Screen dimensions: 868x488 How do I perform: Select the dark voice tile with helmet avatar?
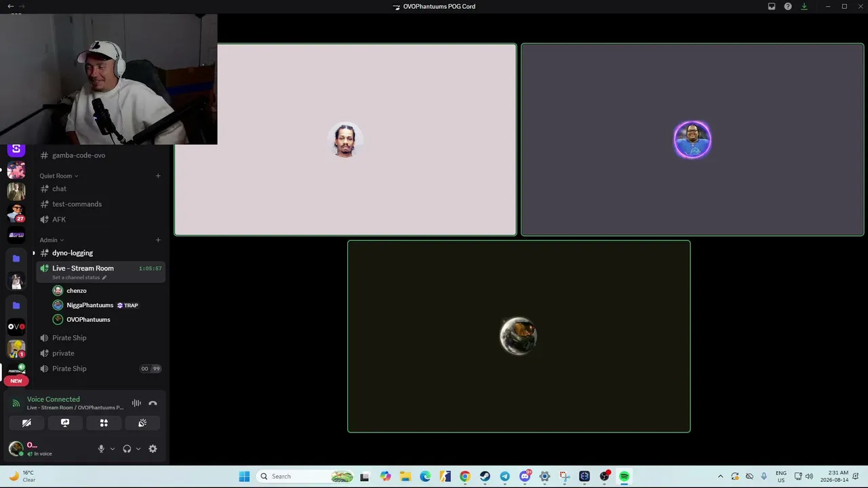[x=519, y=336]
